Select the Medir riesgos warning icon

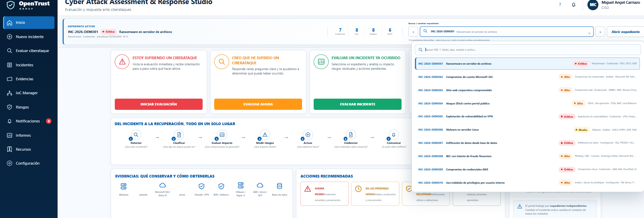click(265, 135)
